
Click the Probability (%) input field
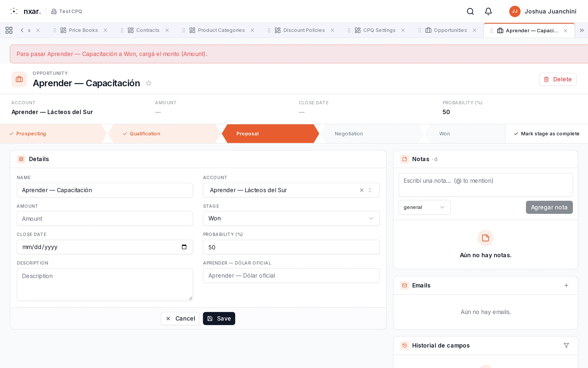tap(291, 247)
